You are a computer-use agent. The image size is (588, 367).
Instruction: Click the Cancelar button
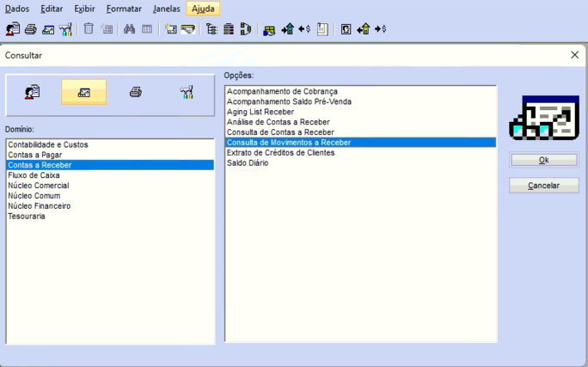click(x=544, y=186)
